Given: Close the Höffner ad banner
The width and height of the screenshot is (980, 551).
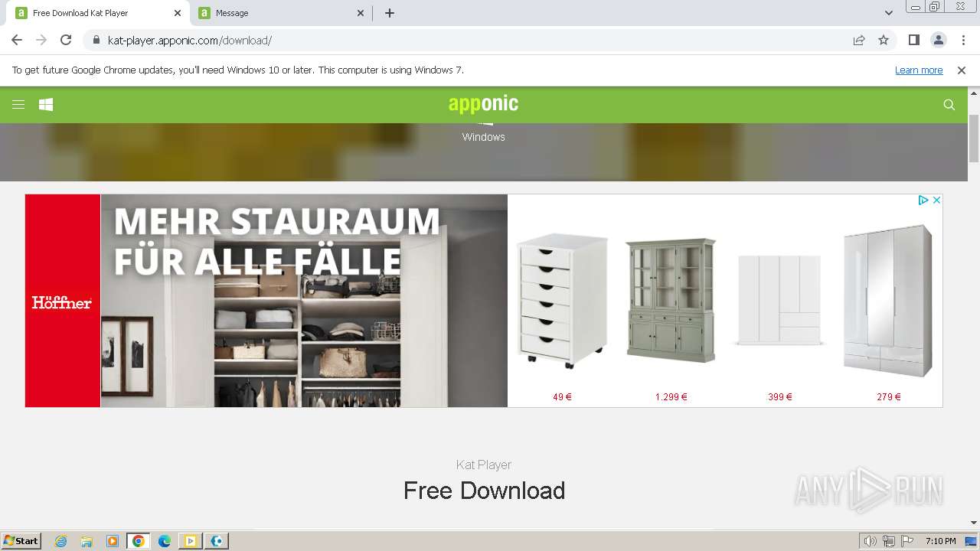Looking at the screenshot, I should click(x=936, y=201).
